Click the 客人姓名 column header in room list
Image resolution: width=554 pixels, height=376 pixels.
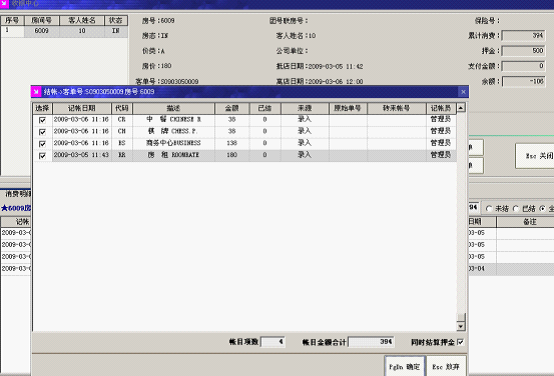(82, 20)
